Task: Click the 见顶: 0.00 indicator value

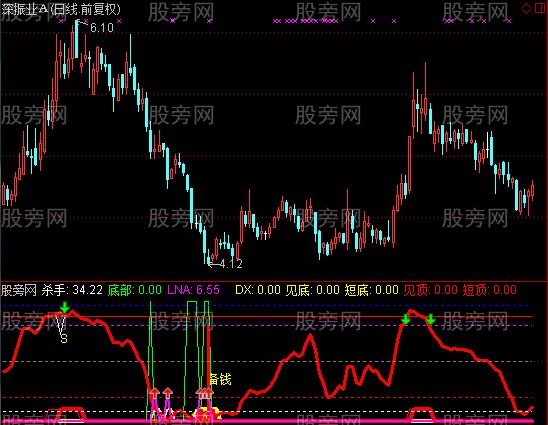Action: 431,290
